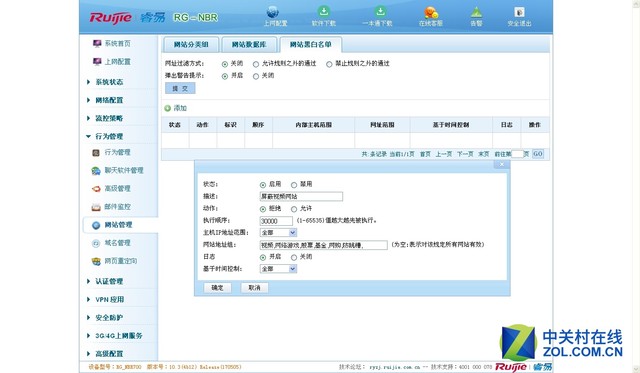
Task: Set 动作 to 允许
Action: pyautogui.click(x=293, y=209)
